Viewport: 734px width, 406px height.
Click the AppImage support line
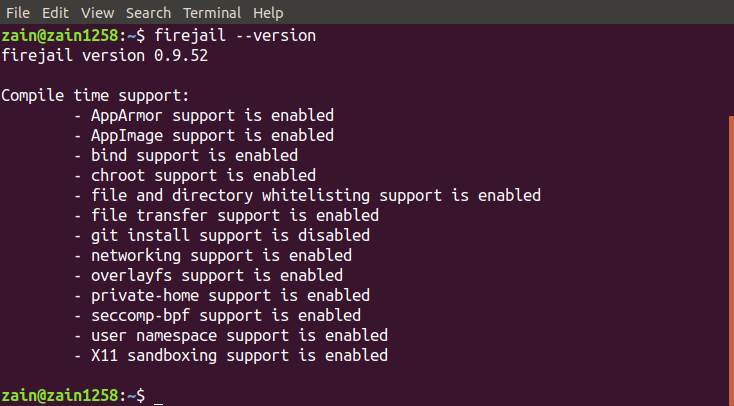point(204,135)
